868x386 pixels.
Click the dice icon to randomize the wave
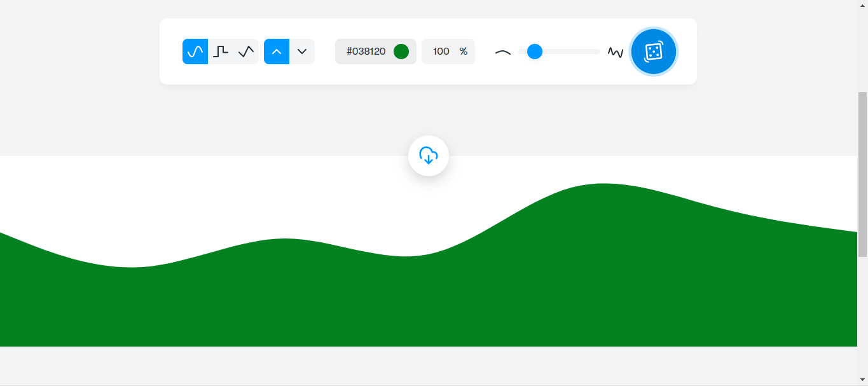coord(653,52)
